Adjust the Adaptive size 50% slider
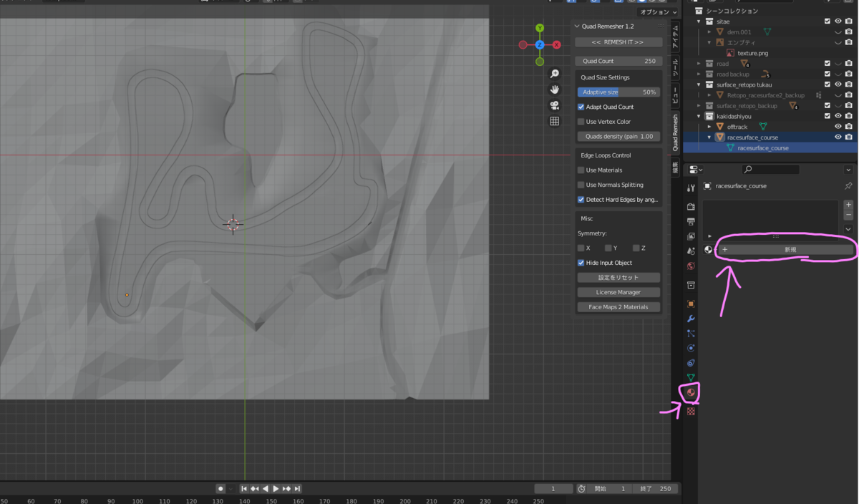 click(618, 92)
